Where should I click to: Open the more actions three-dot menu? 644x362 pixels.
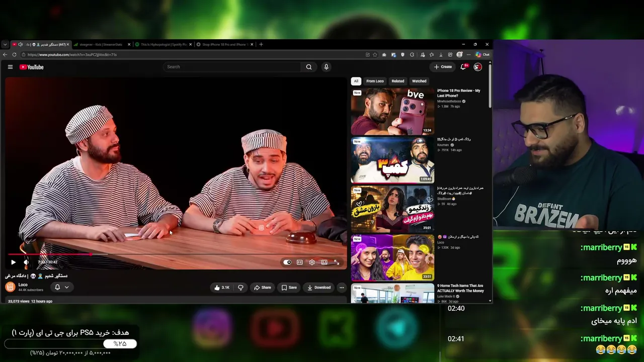tap(342, 288)
